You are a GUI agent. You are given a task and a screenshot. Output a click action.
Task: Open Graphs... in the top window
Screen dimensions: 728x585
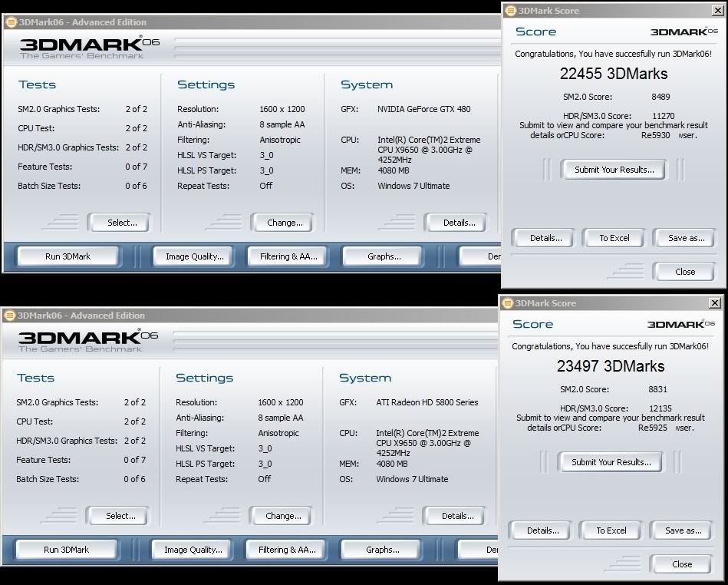[383, 256]
